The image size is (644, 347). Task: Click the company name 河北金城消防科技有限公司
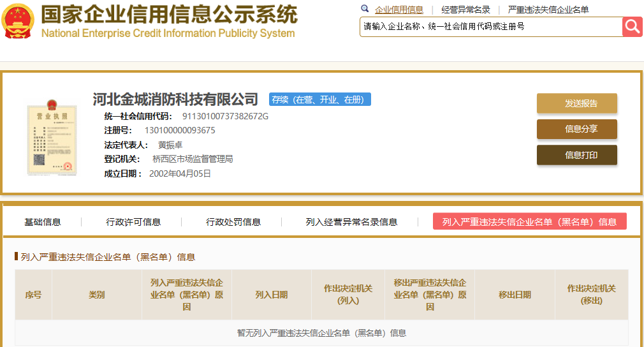point(175,100)
